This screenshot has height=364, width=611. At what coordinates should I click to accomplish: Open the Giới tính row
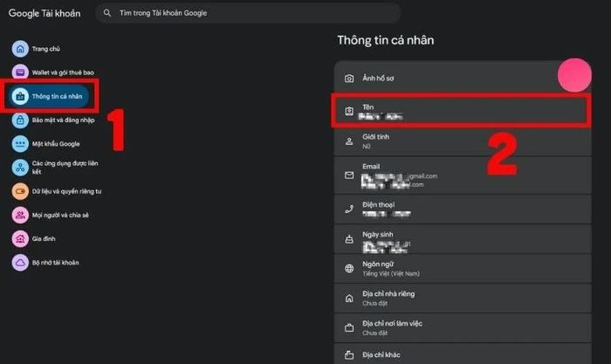(x=463, y=142)
